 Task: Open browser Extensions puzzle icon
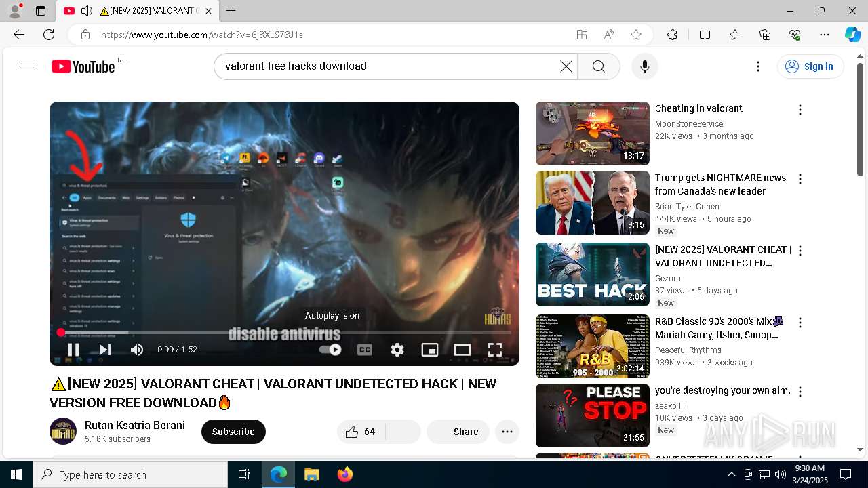click(672, 35)
